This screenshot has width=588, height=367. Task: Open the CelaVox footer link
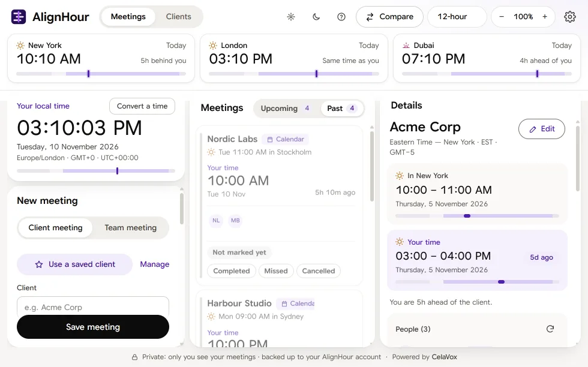445,357
